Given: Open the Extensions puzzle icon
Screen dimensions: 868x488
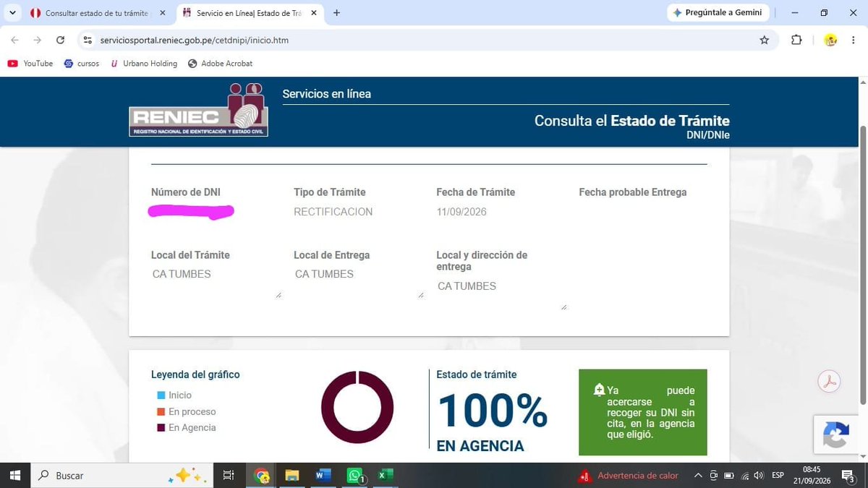Looking at the screenshot, I should tap(796, 40).
